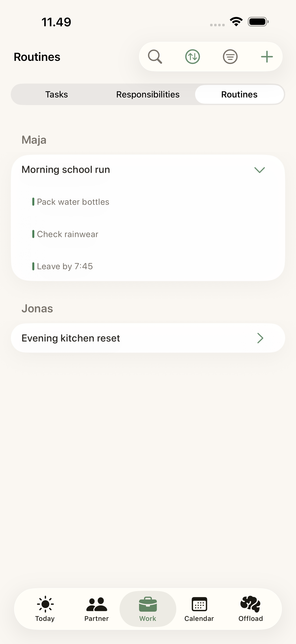Open the Offload brain icon
The width and height of the screenshot is (296, 644).
point(250,604)
